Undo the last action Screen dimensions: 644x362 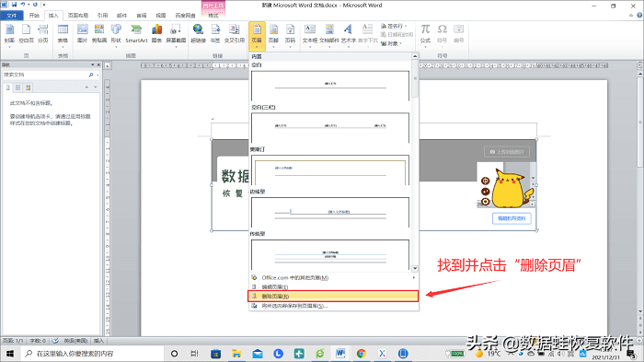tap(23, 5)
